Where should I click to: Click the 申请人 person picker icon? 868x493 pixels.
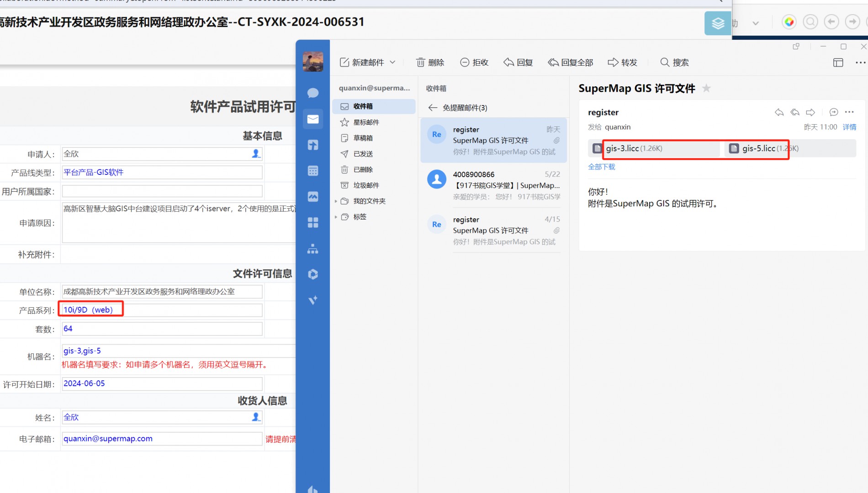256,154
